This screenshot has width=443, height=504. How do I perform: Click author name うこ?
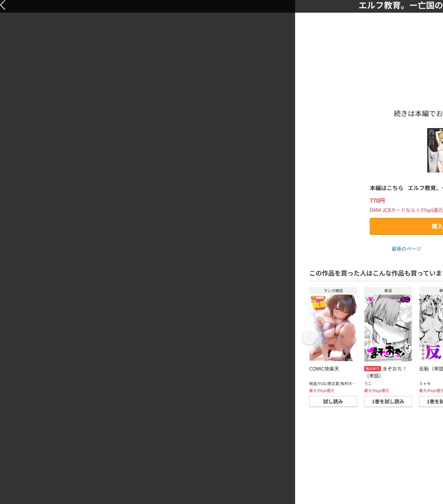[368, 384]
